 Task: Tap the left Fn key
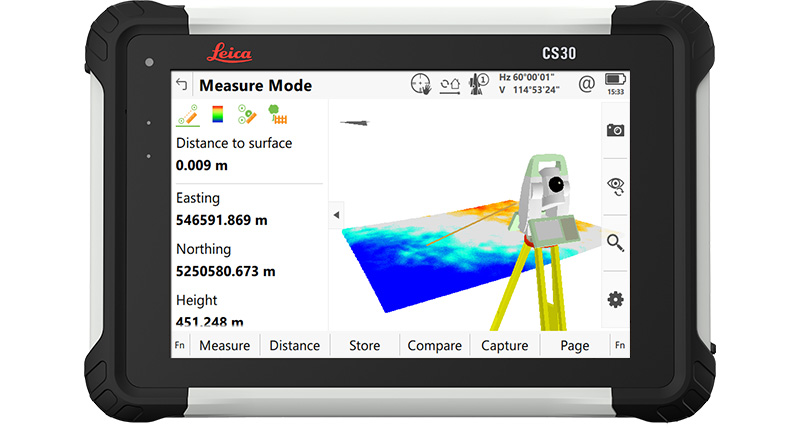pyautogui.click(x=180, y=345)
